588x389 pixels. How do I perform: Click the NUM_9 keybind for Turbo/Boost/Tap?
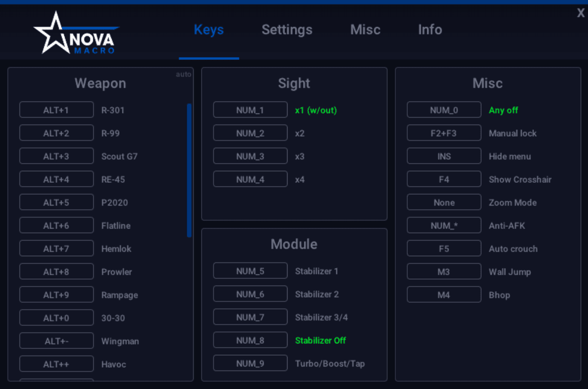[x=250, y=364]
